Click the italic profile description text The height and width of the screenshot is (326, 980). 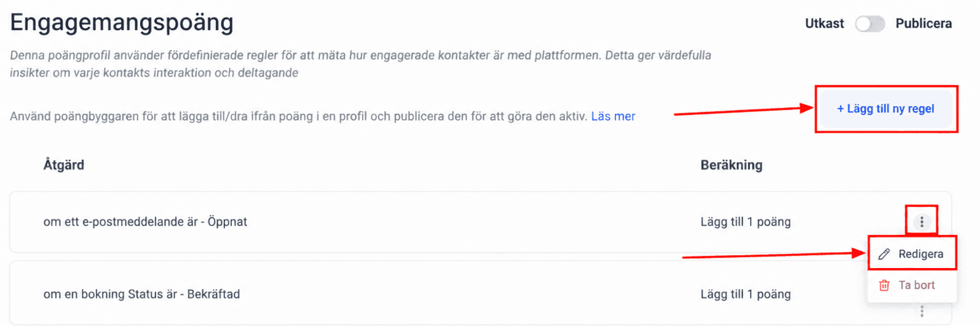360,64
